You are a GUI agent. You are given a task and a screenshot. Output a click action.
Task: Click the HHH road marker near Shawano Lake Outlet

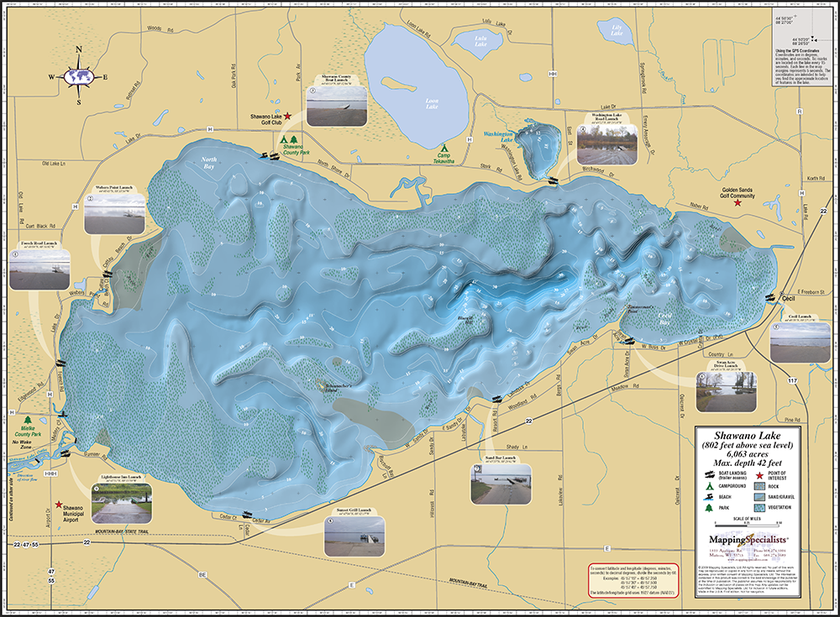(x=51, y=474)
